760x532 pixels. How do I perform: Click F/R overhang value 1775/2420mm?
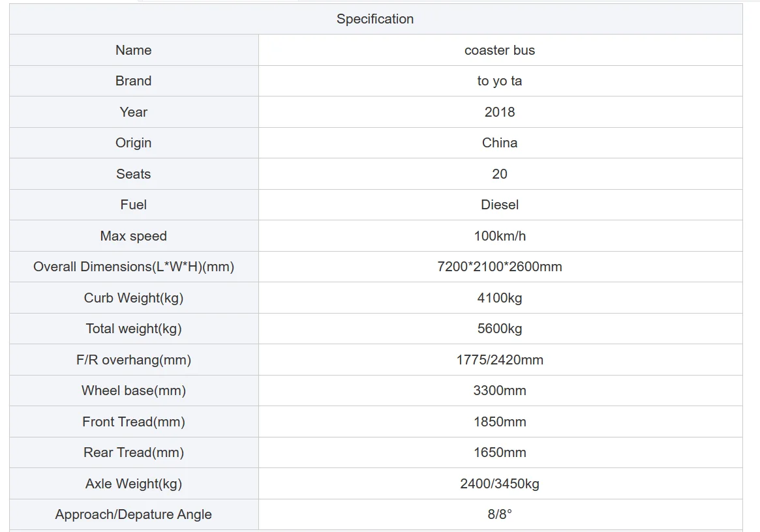(500, 360)
